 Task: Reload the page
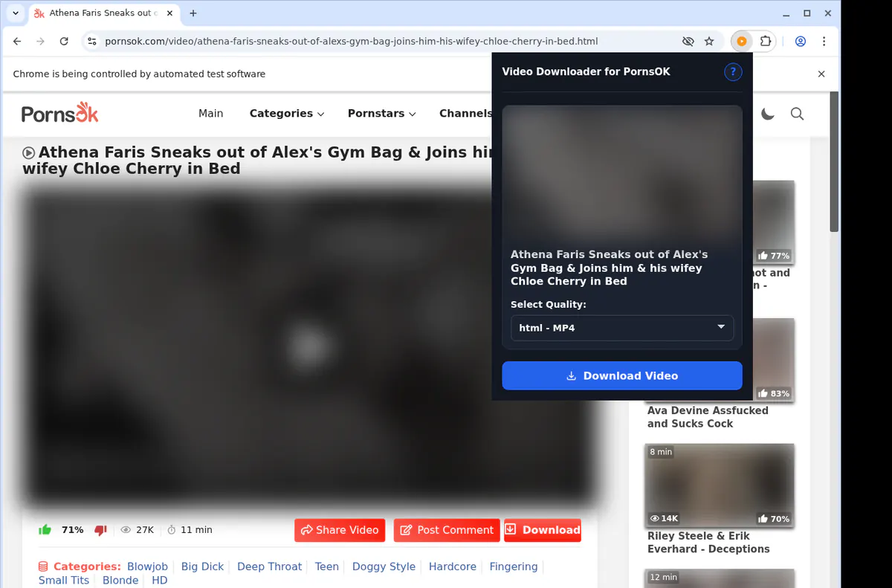64,42
